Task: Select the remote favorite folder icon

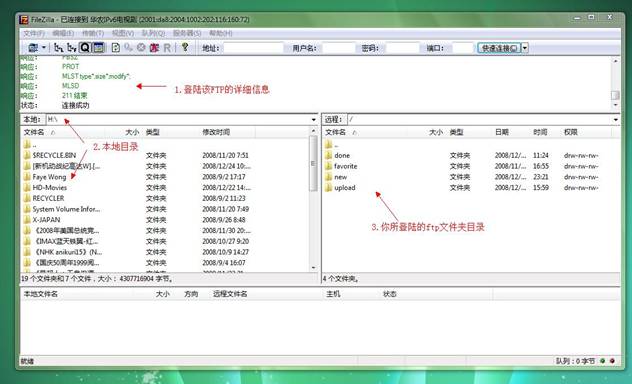Action: (x=328, y=166)
